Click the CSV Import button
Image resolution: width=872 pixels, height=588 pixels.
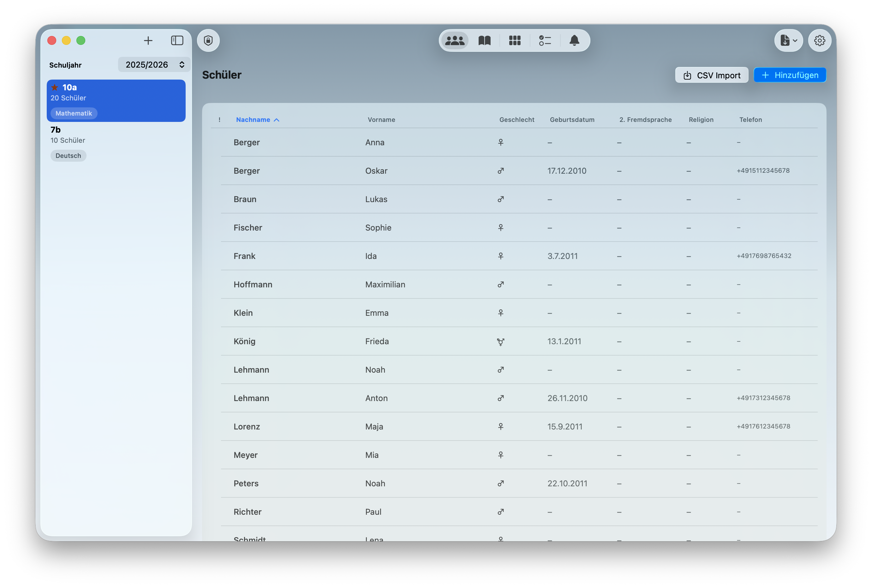click(711, 75)
